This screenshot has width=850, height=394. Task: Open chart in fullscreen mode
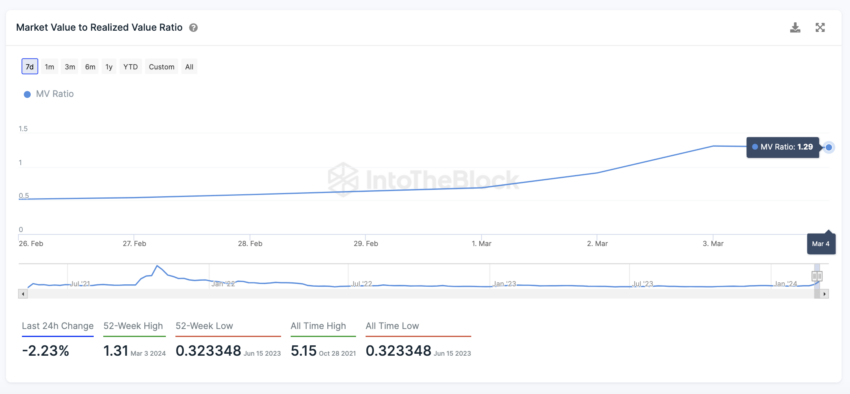820,28
